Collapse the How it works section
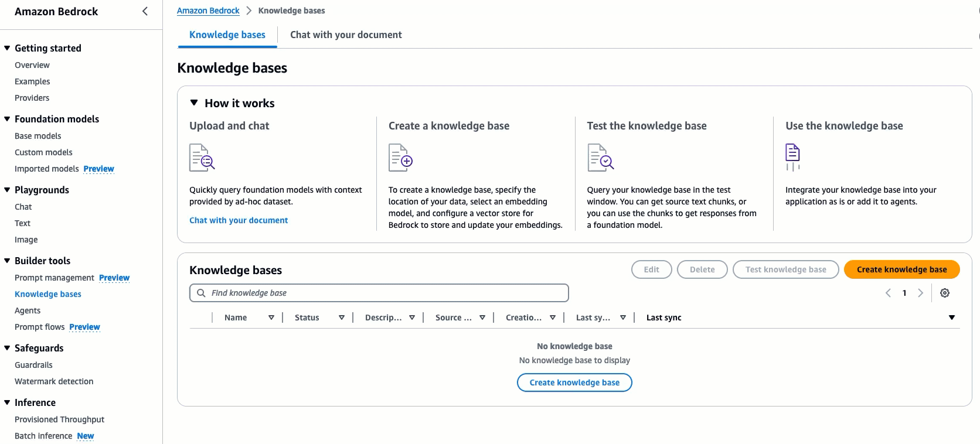 194,103
